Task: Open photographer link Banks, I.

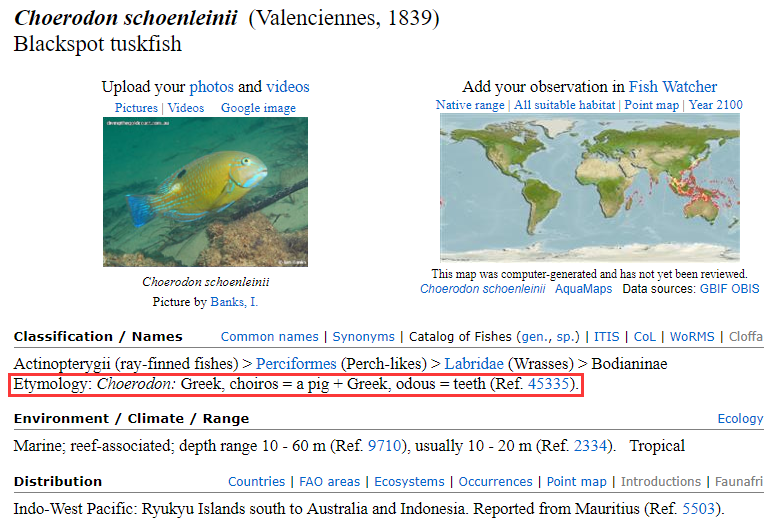Action: pos(234,301)
